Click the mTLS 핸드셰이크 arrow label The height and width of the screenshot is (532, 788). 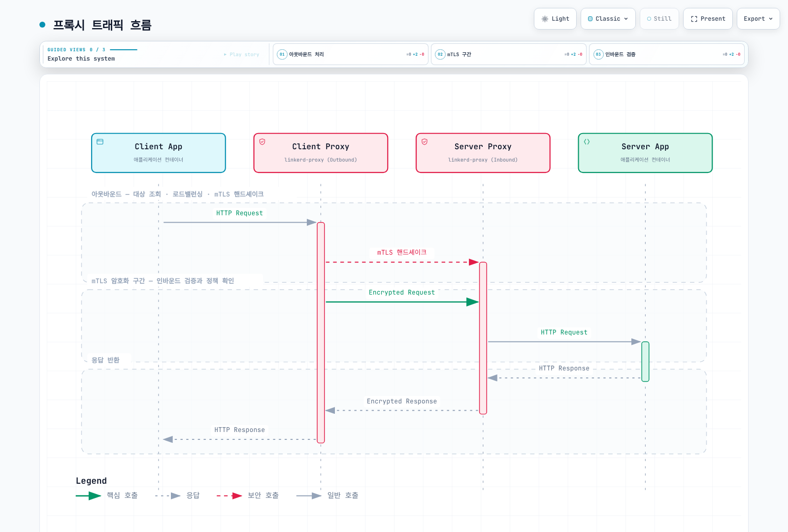point(402,252)
